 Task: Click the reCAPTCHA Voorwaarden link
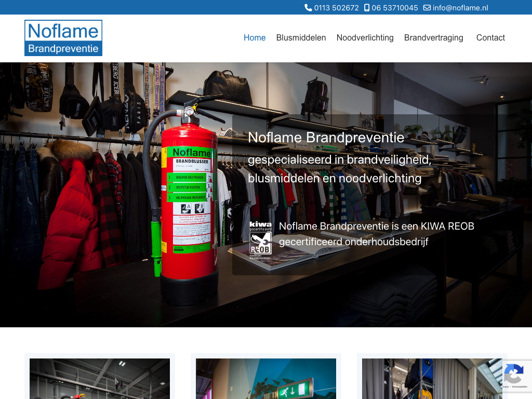click(x=520, y=387)
